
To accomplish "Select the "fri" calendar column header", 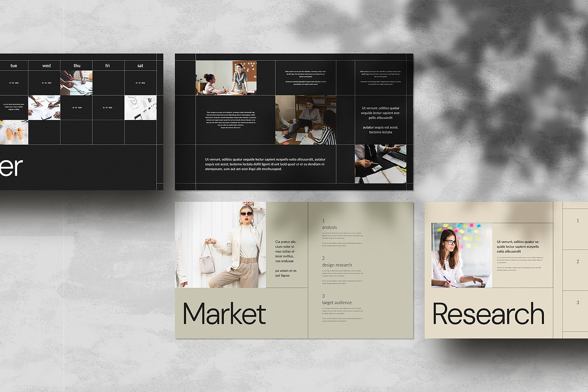I will pos(108,66).
